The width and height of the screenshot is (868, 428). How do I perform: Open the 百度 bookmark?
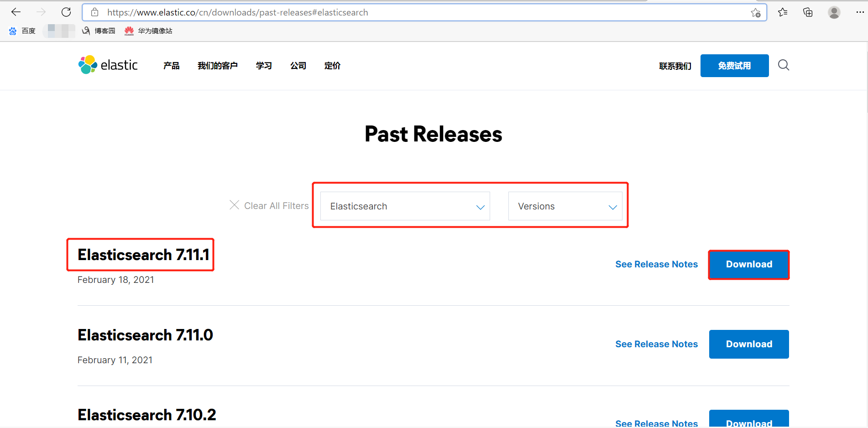coord(22,31)
